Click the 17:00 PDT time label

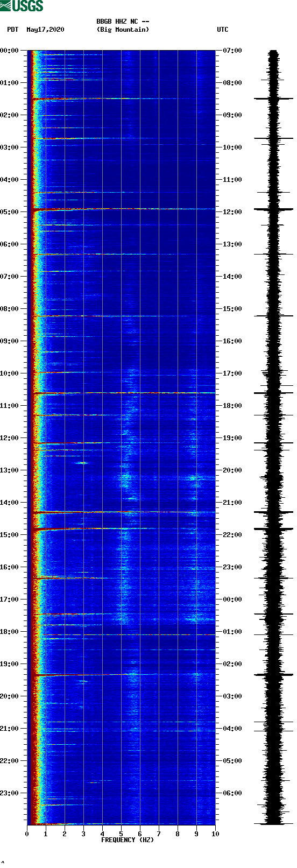10,599
